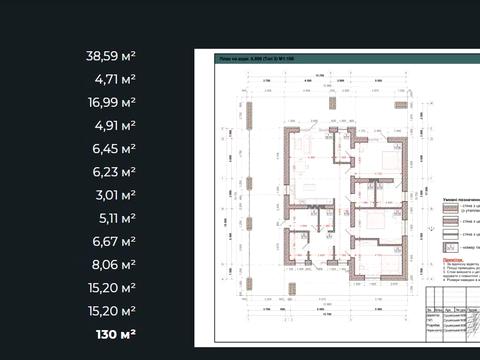Select the 6,23 м² entry
This screenshot has height=360, width=480.
coord(114,172)
